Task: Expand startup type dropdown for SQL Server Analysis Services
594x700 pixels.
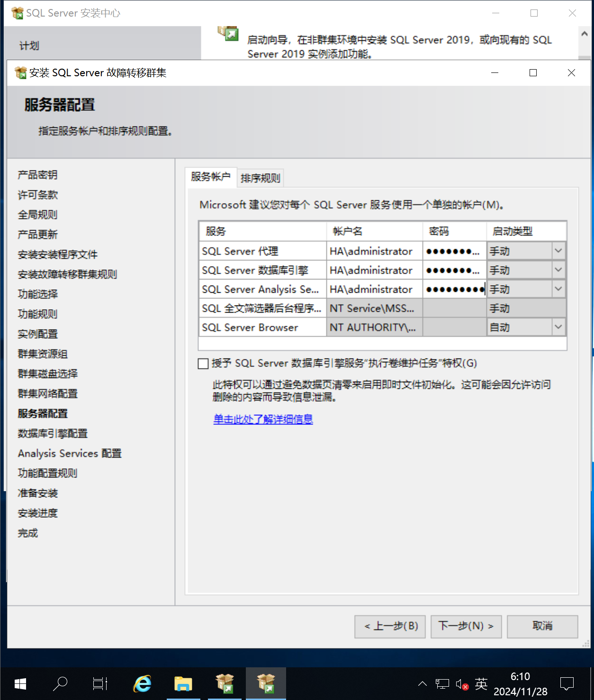Action: tap(558, 289)
